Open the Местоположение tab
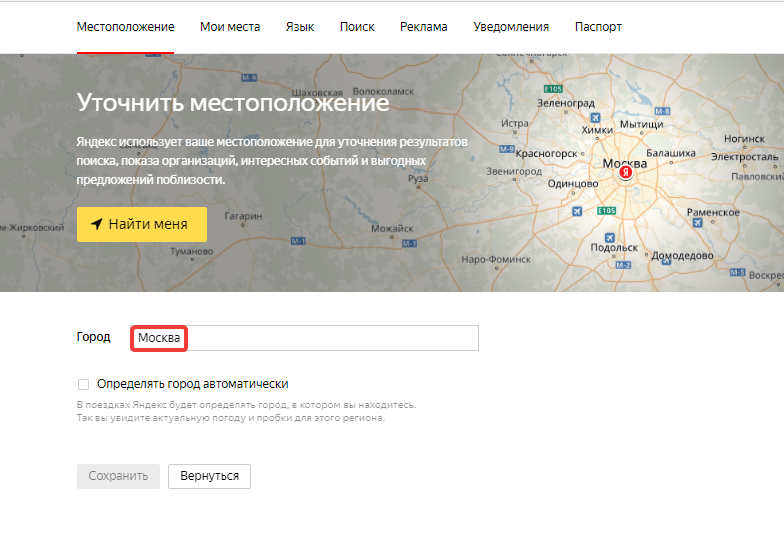Image resolution: width=784 pixels, height=540 pixels. tap(125, 27)
